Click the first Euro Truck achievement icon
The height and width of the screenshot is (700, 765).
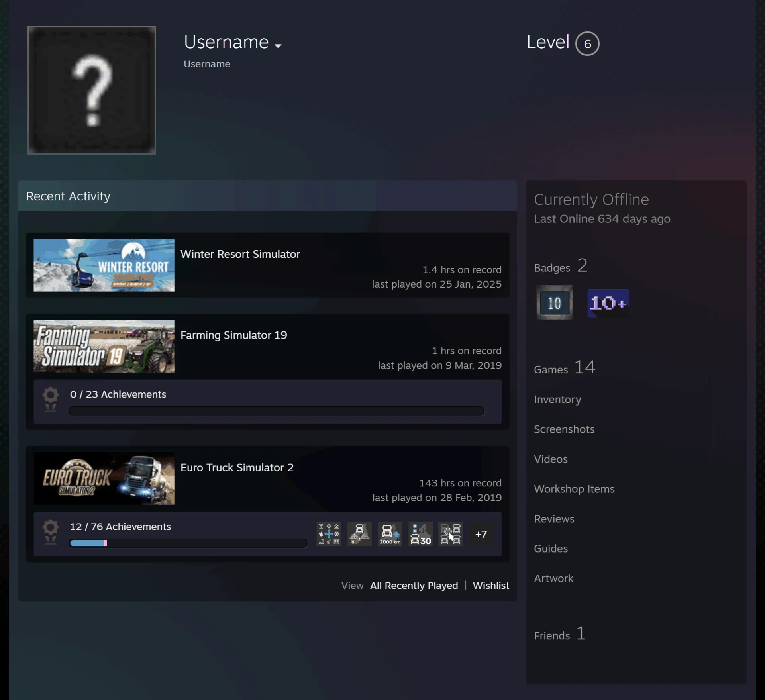tap(329, 534)
